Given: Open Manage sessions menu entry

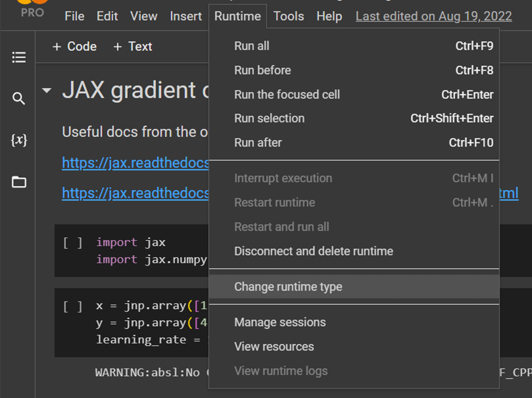Looking at the screenshot, I should click(x=280, y=322).
